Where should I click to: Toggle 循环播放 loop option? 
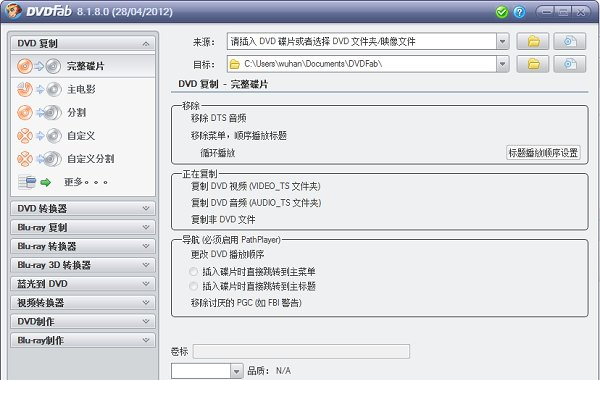(x=218, y=153)
